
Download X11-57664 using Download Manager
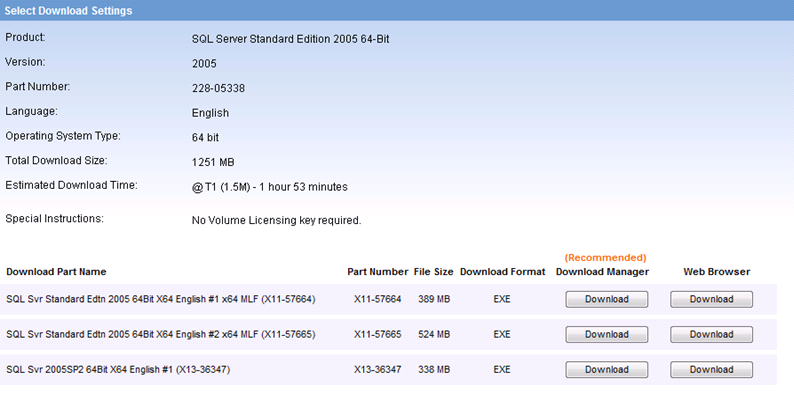[x=607, y=299]
